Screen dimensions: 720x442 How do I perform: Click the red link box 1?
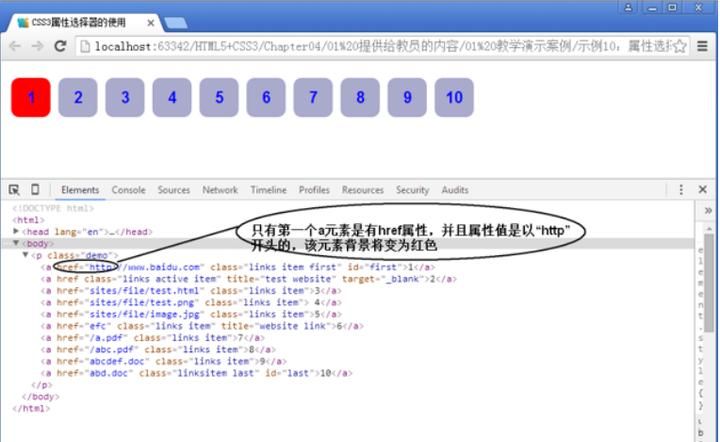[x=31, y=97]
